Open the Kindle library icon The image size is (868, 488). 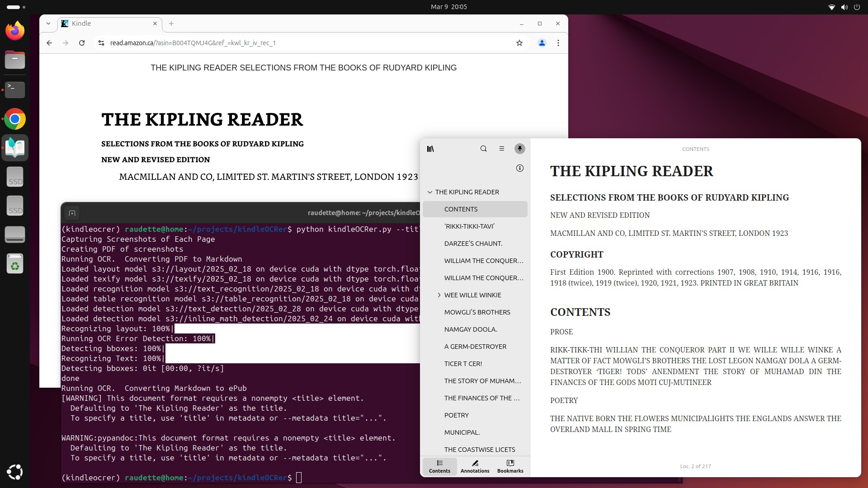(x=430, y=149)
